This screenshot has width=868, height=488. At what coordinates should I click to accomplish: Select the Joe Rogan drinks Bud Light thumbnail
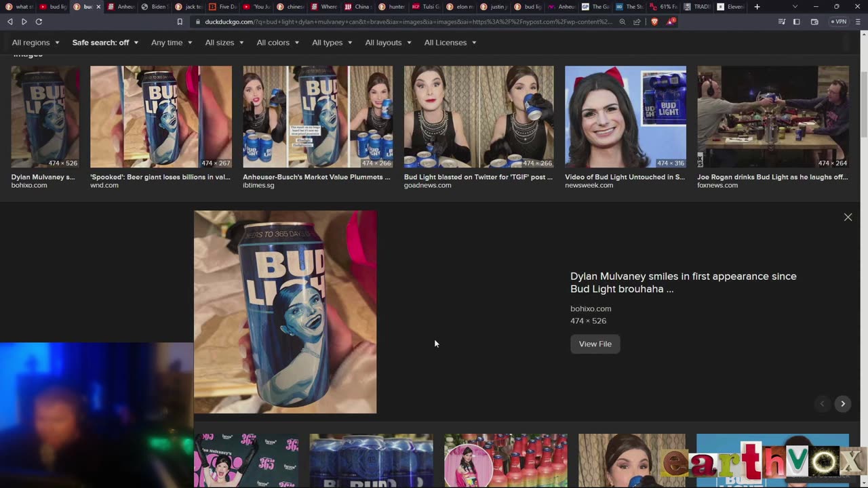coord(772,117)
